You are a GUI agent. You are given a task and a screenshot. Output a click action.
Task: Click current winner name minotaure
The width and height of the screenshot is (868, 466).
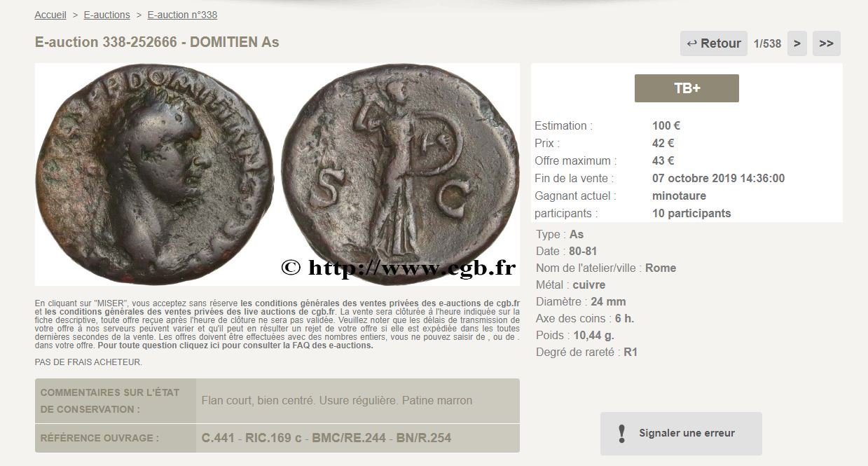[x=679, y=196]
